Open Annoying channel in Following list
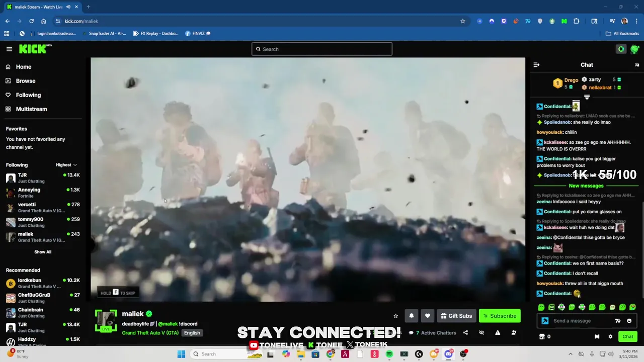 (43, 193)
